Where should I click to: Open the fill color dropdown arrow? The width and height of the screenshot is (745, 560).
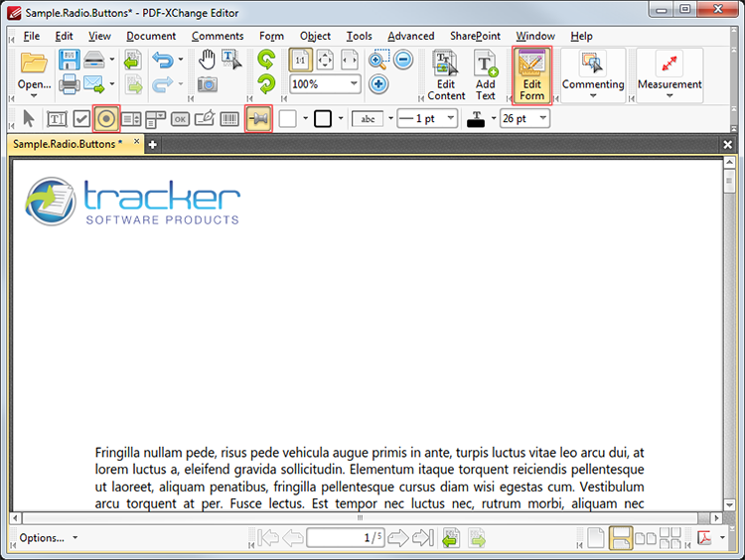point(306,118)
